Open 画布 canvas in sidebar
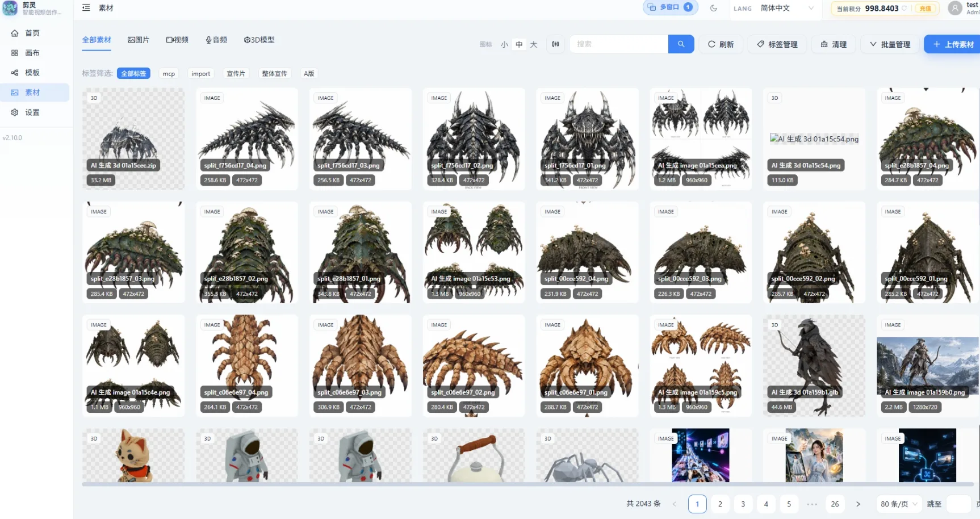 (x=35, y=53)
